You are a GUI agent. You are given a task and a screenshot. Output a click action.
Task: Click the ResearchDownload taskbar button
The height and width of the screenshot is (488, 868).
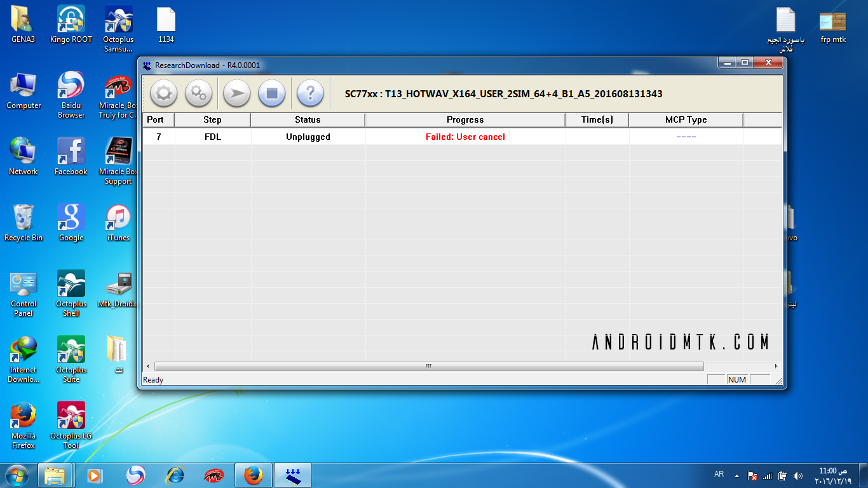click(293, 475)
